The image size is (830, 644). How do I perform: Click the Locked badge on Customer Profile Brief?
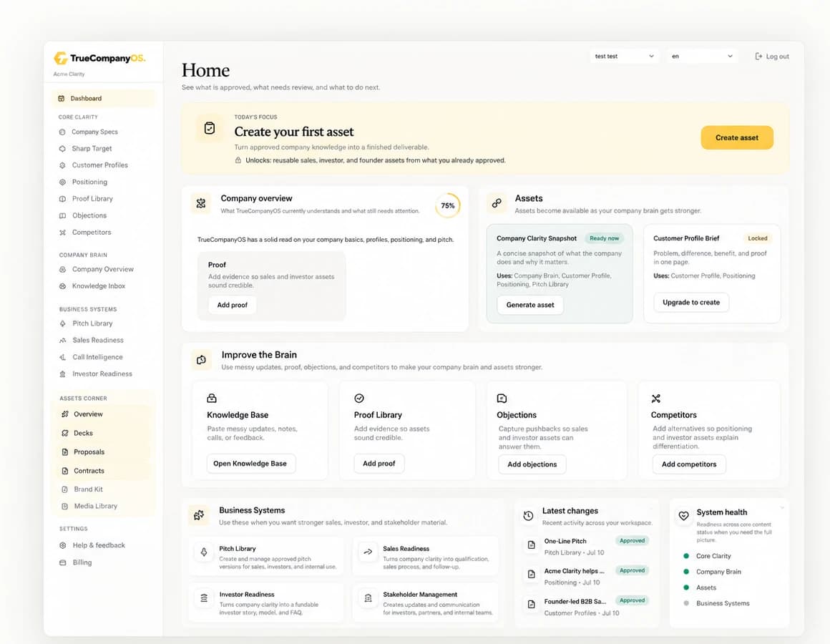tap(758, 239)
